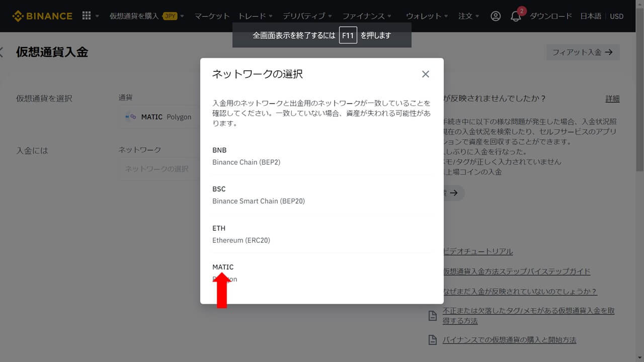Click the 仮想通貨を選択 label
This screenshot has width=644, height=362.
tap(44, 99)
